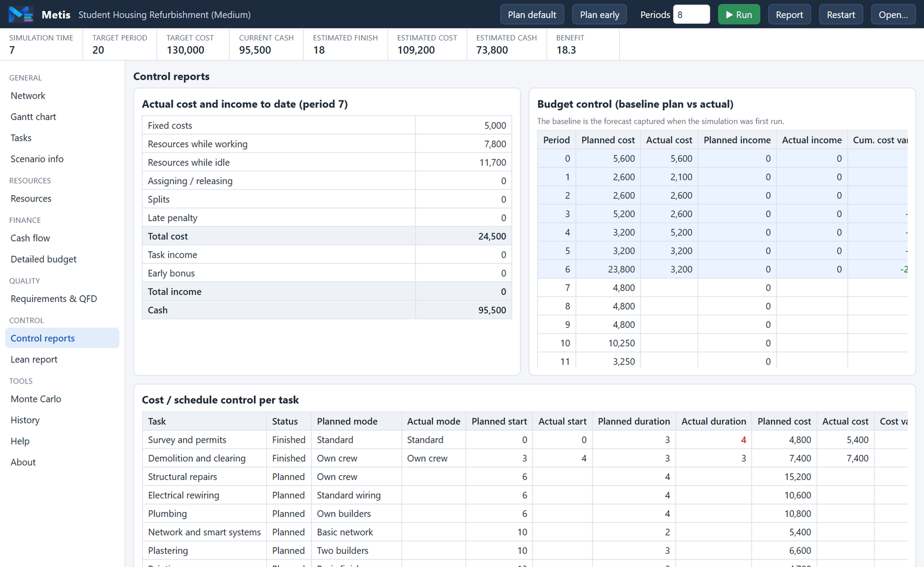Screen dimensions: 924x567
Task: Click the Total cost value 24,500
Action: (492, 236)
